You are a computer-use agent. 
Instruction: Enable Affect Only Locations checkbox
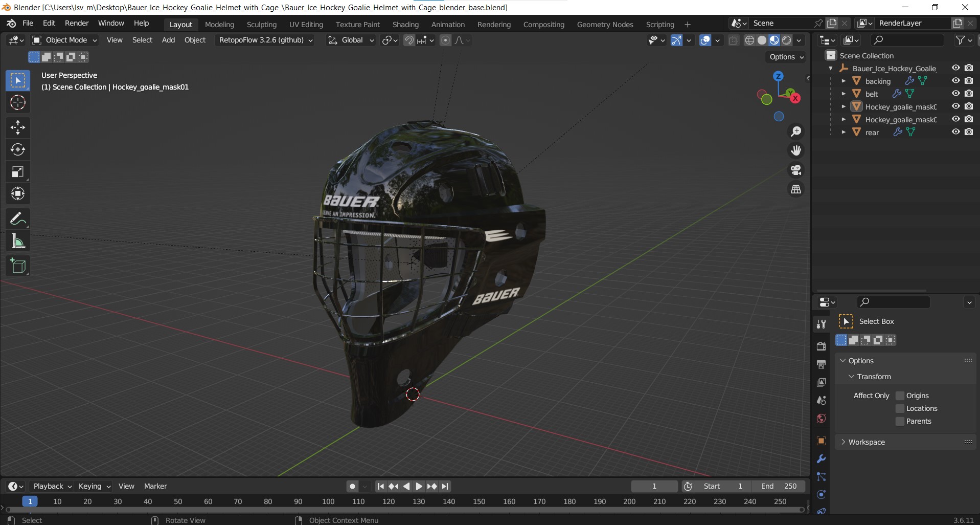tap(900, 408)
